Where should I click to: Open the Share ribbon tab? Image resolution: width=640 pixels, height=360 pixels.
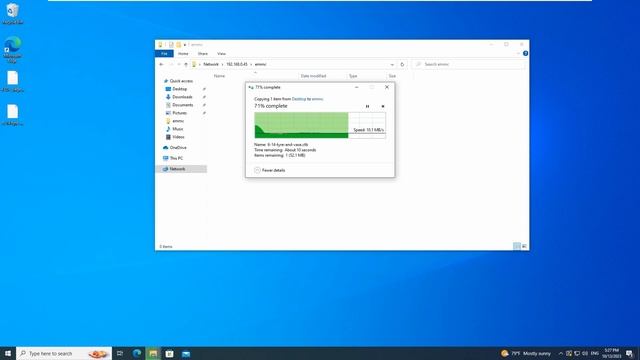tap(202, 53)
